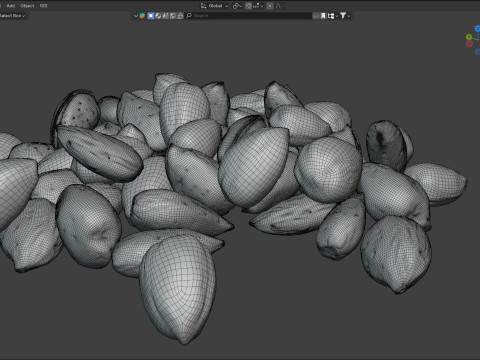Click inside the Search field

(x=248, y=16)
